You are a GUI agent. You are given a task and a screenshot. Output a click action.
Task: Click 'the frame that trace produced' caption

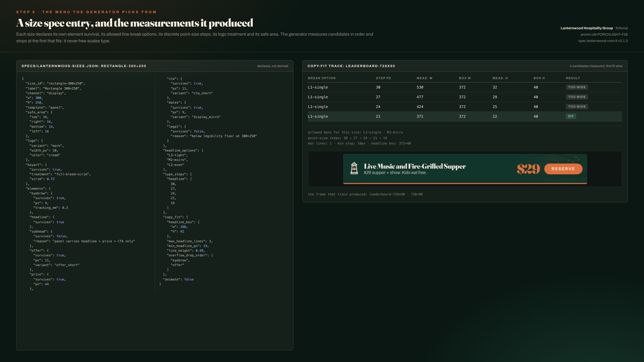point(365,194)
